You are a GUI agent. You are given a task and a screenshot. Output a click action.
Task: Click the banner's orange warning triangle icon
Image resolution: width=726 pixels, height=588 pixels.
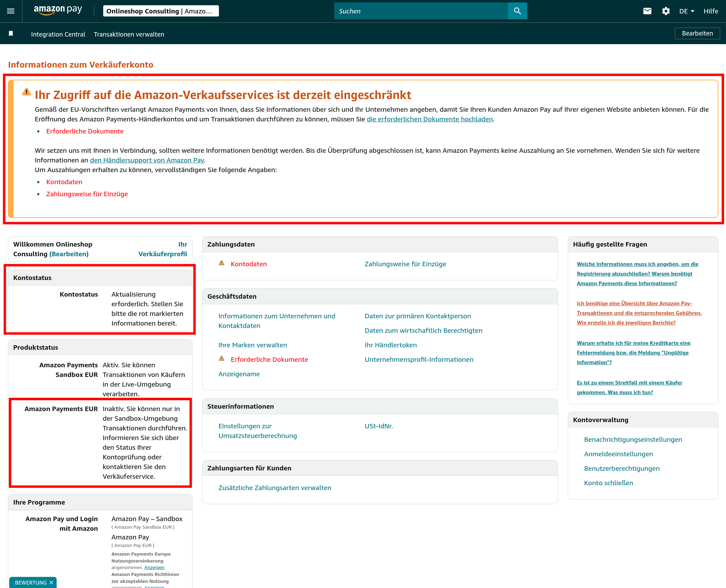point(26,92)
